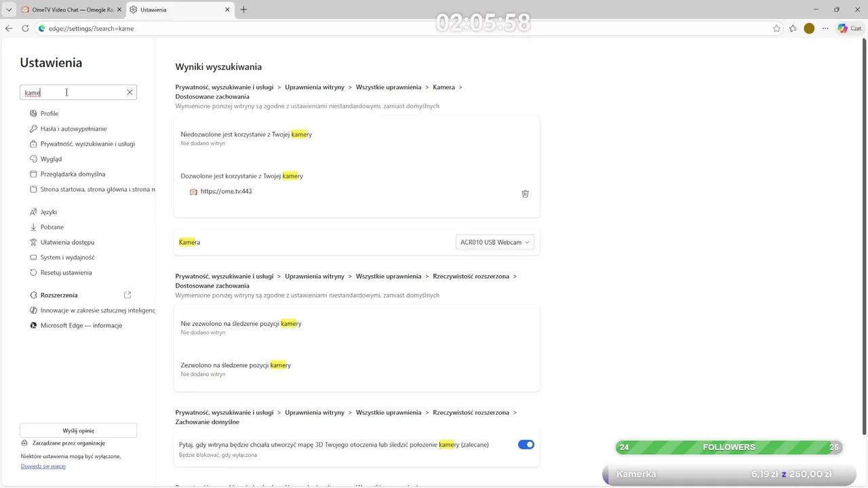Toggle the 3D map tracking prompt switch
This screenshot has width=868, height=488.
[x=526, y=445]
